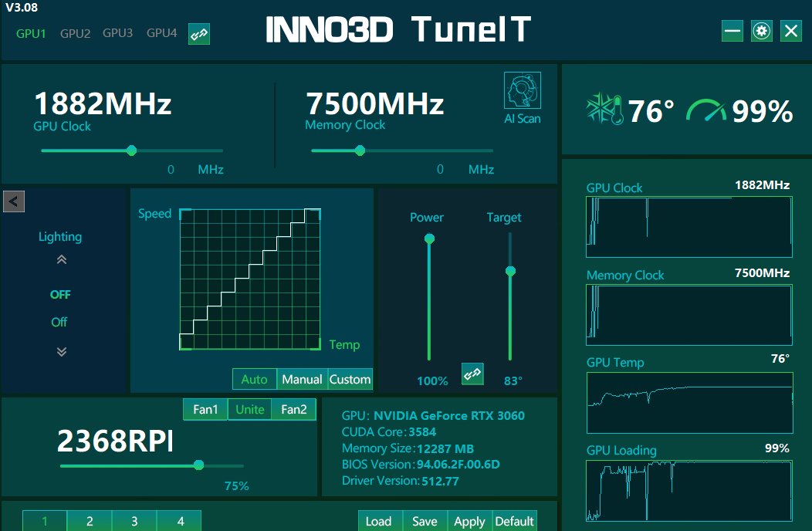Screen dimensions: 812x531
Task: Click the GPU Clock offset value field
Action: (171, 169)
